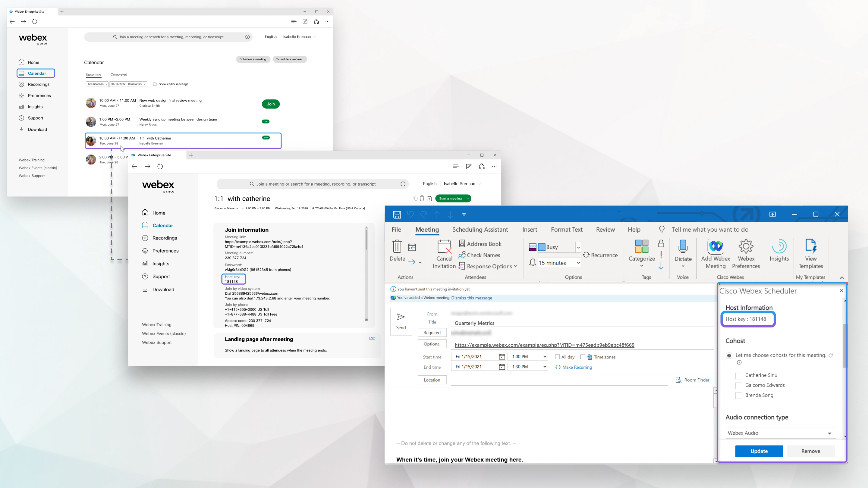The image size is (868, 488).
Task: Enable Let me choose cohosts radio button
Action: click(x=729, y=355)
